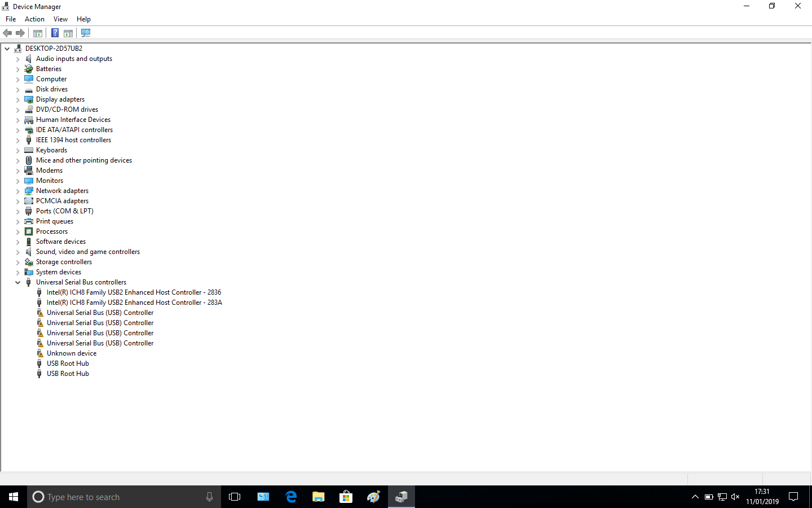812x508 pixels.
Task: Expand Audio inputs and outputs
Action: (17, 59)
